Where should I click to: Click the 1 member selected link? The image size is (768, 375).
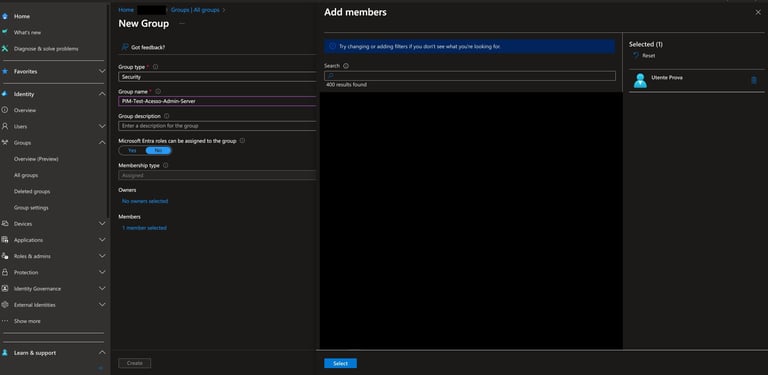pyautogui.click(x=144, y=228)
